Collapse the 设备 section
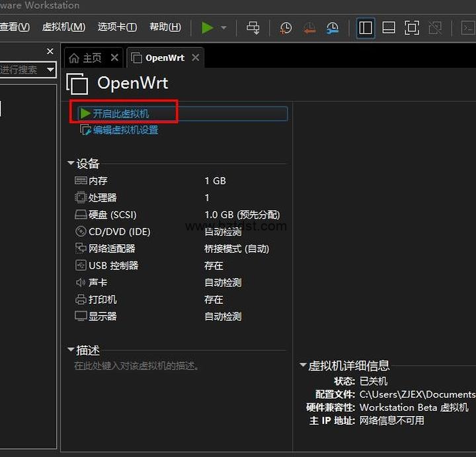The height and width of the screenshot is (457, 476). tap(71, 163)
